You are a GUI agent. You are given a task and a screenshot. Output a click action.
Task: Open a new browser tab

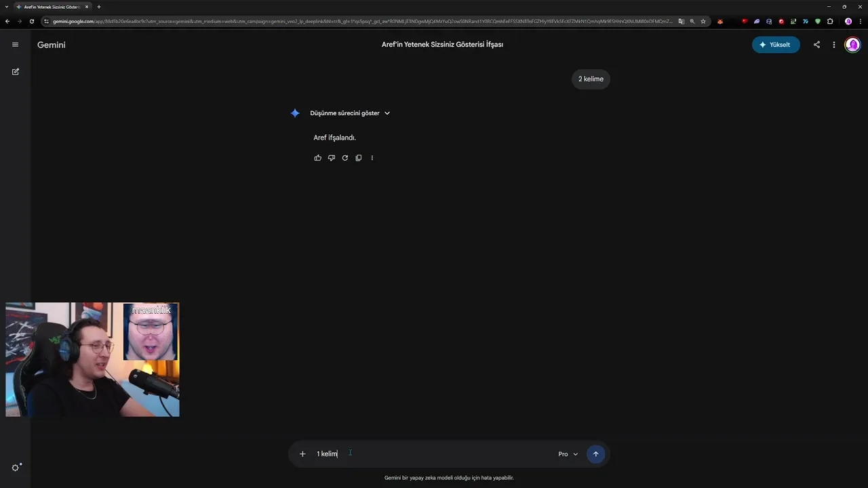click(x=99, y=7)
